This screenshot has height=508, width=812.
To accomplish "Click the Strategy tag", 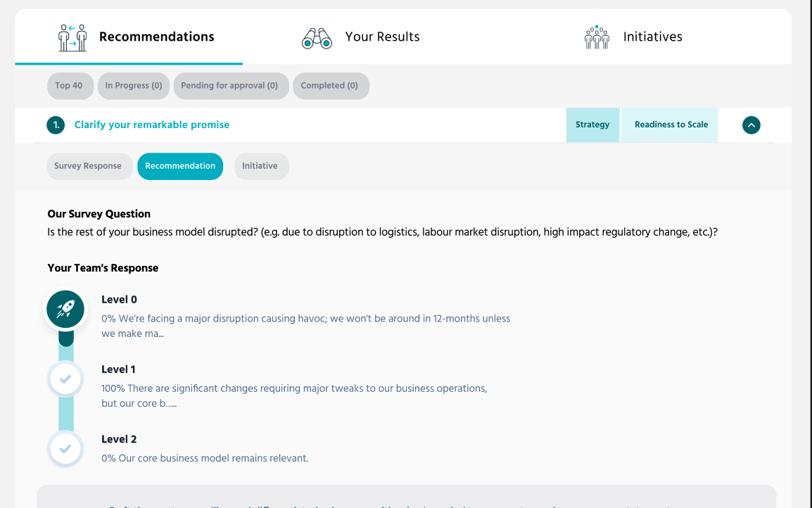I will point(592,125).
